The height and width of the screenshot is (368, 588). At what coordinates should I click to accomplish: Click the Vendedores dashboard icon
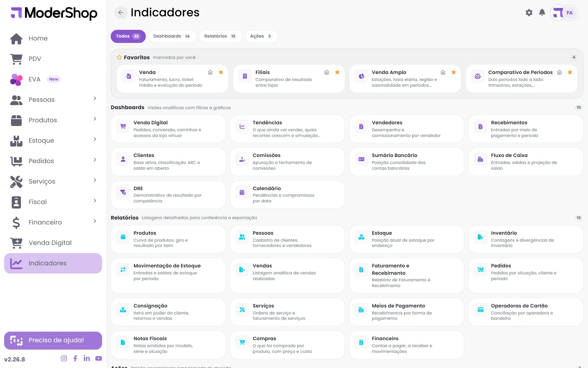click(x=361, y=127)
